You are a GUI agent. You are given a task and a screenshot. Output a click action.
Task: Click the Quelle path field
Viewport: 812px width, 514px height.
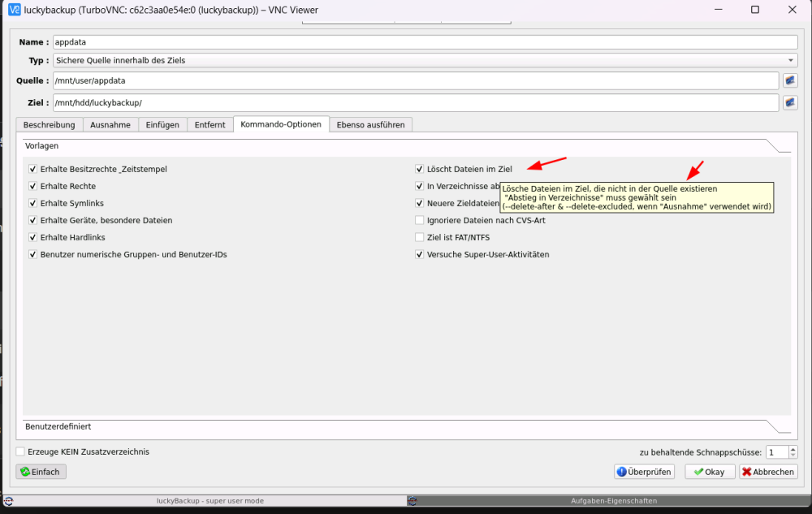coord(416,80)
